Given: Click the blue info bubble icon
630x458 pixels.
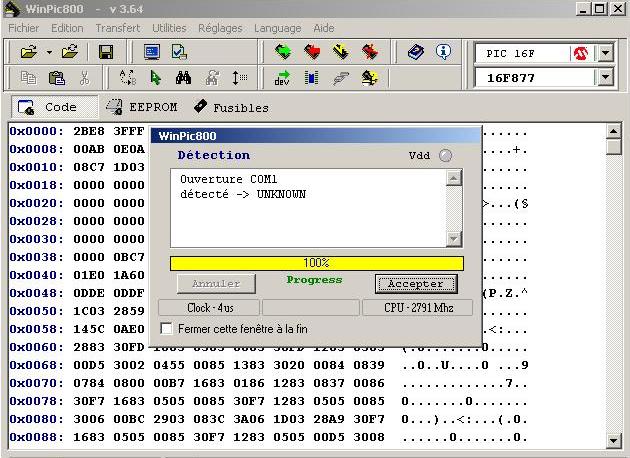Looking at the screenshot, I should [x=443, y=52].
